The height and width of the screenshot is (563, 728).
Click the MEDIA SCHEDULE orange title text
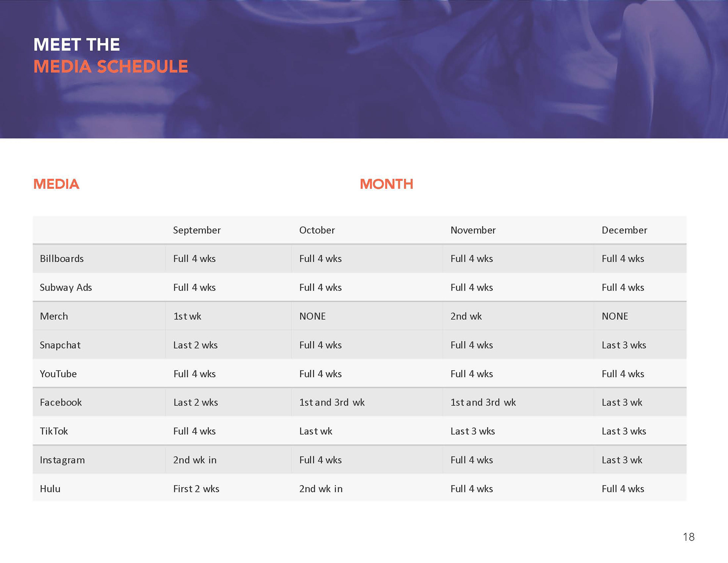click(x=110, y=67)
